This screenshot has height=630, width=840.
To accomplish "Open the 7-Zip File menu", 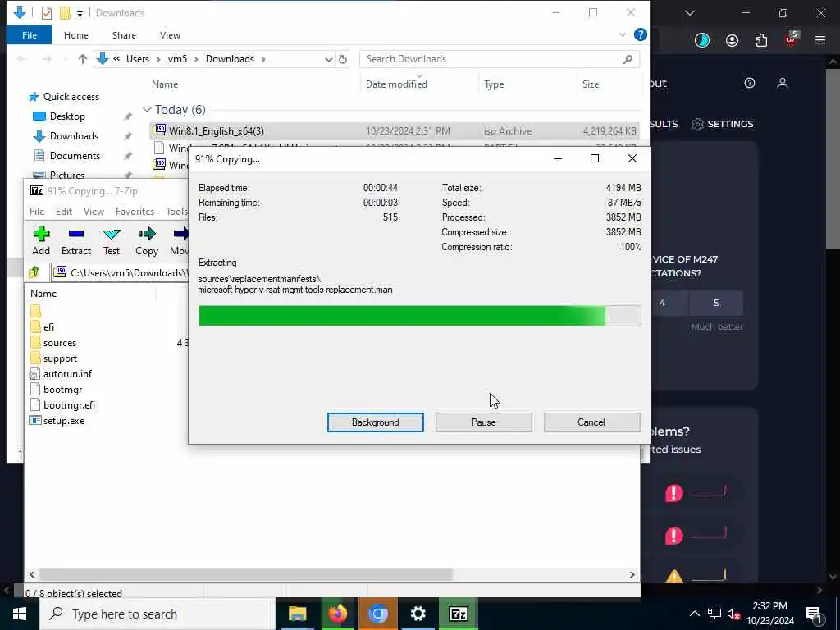I will click(x=37, y=212).
